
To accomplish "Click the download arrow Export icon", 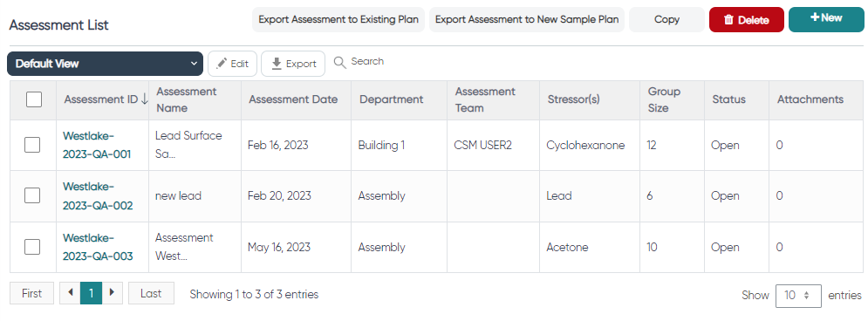I will [x=277, y=64].
